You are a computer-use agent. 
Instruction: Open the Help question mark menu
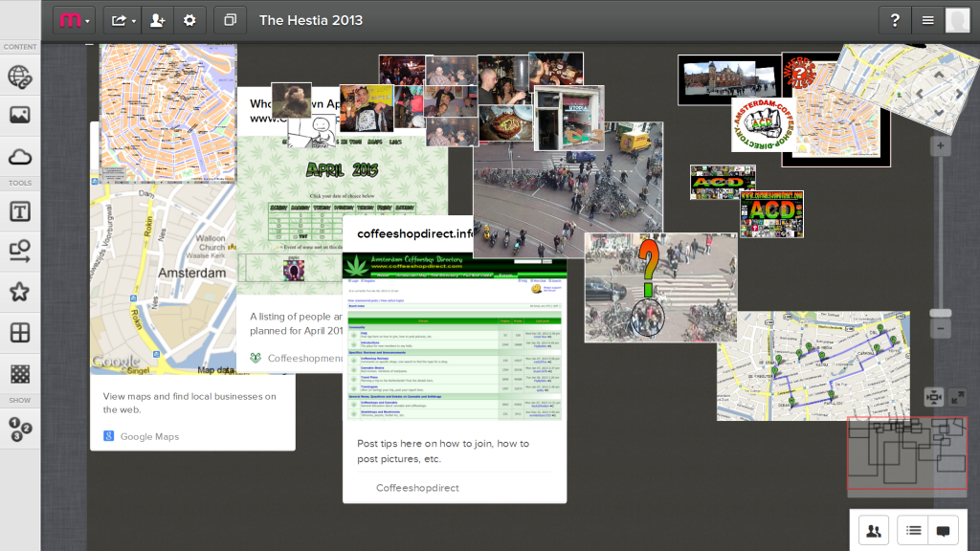point(895,20)
